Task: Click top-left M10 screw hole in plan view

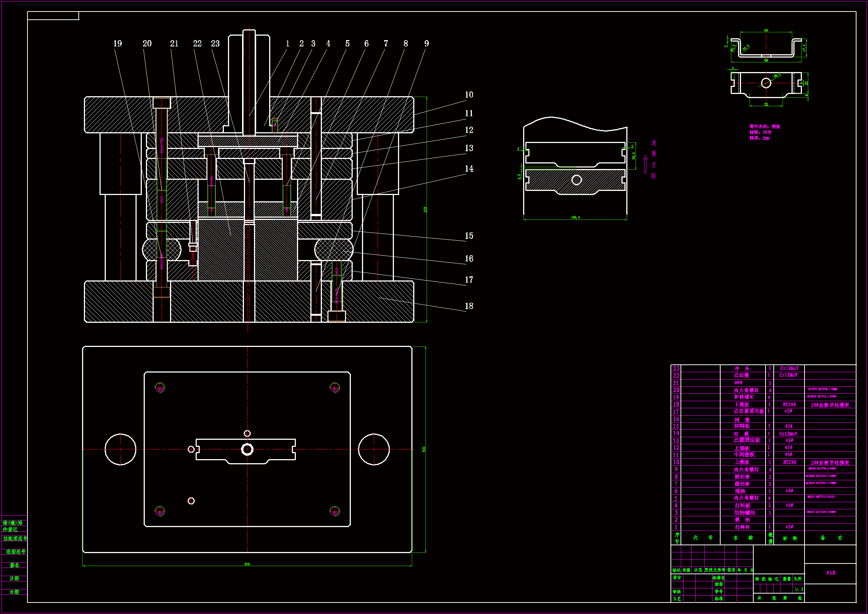Action: click(160, 388)
